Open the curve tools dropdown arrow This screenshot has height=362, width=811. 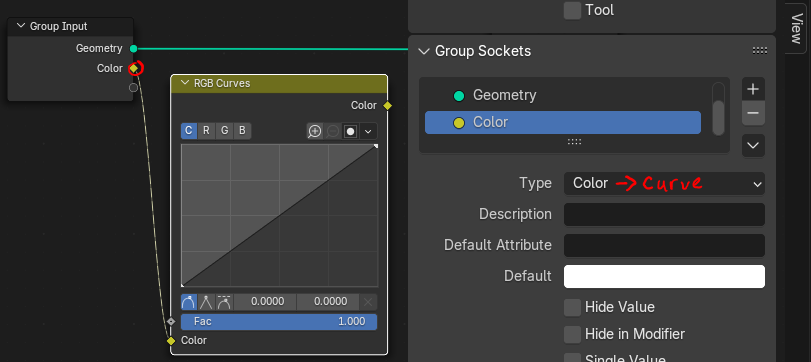tap(368, 131)
